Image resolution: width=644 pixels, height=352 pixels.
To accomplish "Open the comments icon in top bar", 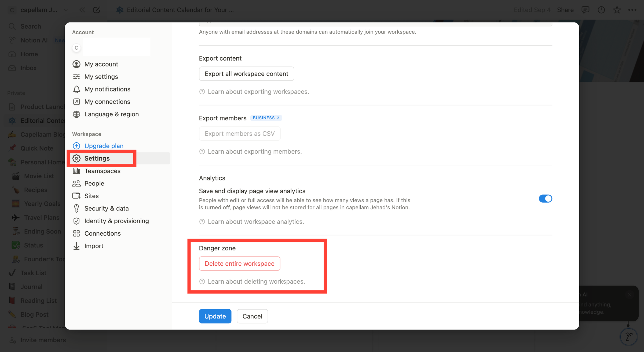I will [585, 10].
